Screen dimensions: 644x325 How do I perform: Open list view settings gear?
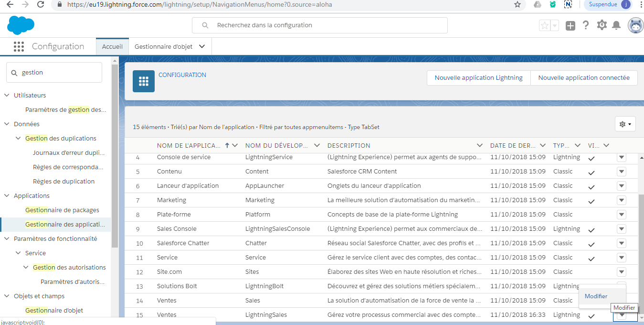(x=625, y=124)
